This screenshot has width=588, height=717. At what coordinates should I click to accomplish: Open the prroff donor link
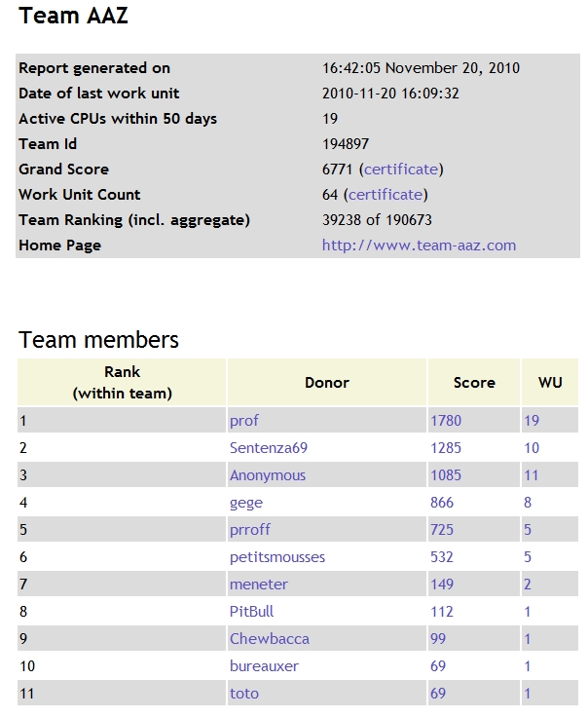point(249,530)
